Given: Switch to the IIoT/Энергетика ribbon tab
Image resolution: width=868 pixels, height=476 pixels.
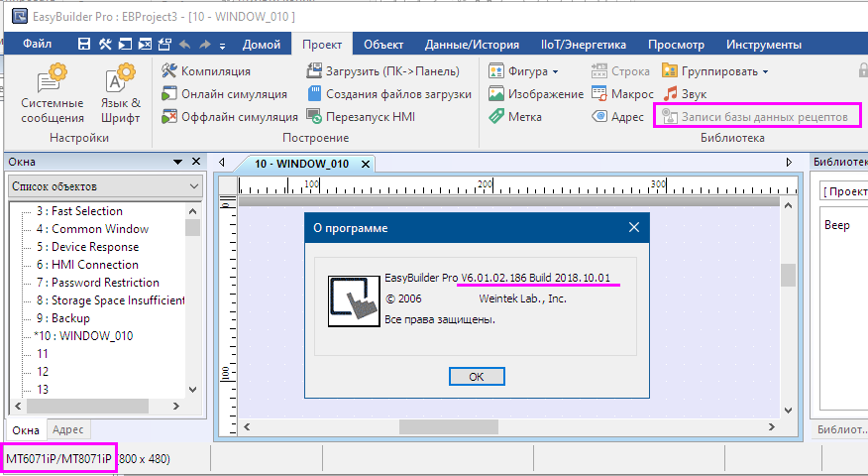Looking at the screenshot, I should click(x=584, y=45).
